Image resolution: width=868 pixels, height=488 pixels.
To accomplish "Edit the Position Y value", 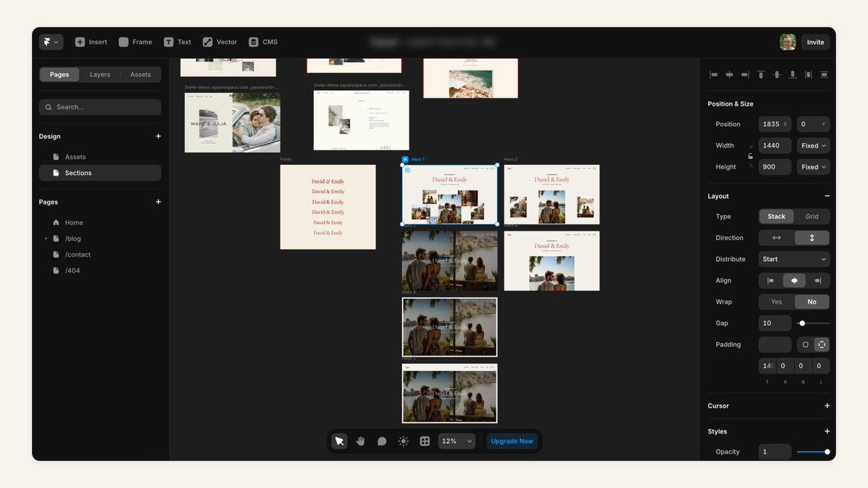I will coord(813,124).
